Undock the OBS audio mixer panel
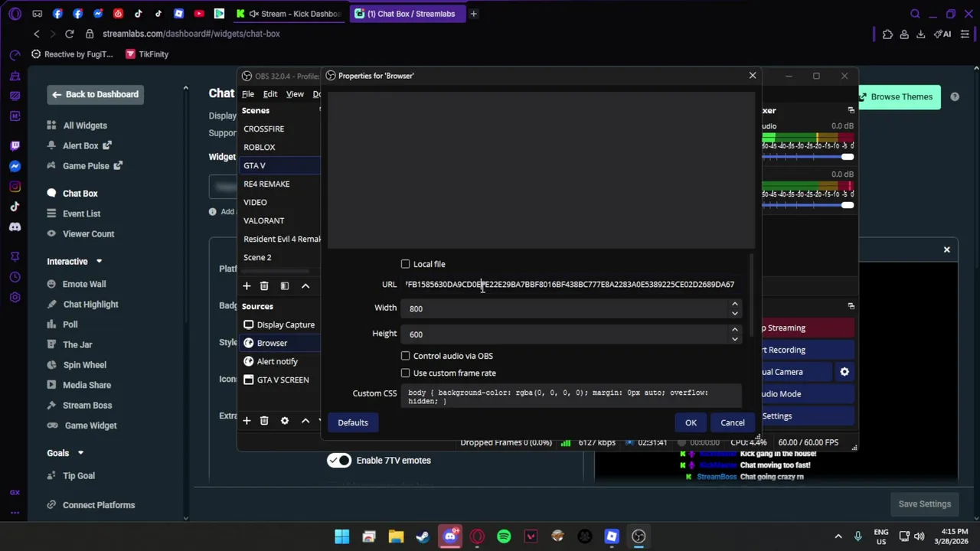980x551 pixels. pos(851,110)
